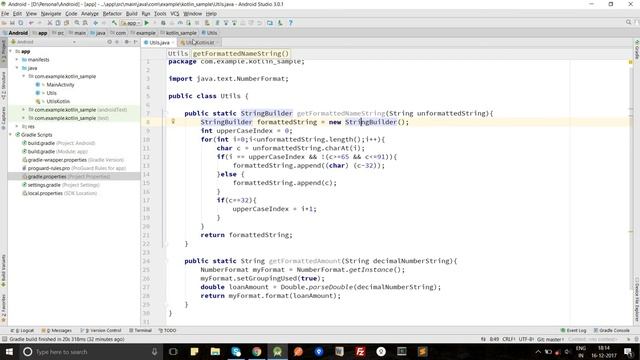Click the intention lightbulb on line 8
The image size is (640, 360).
pyautogui.click(x=173, y=121)
